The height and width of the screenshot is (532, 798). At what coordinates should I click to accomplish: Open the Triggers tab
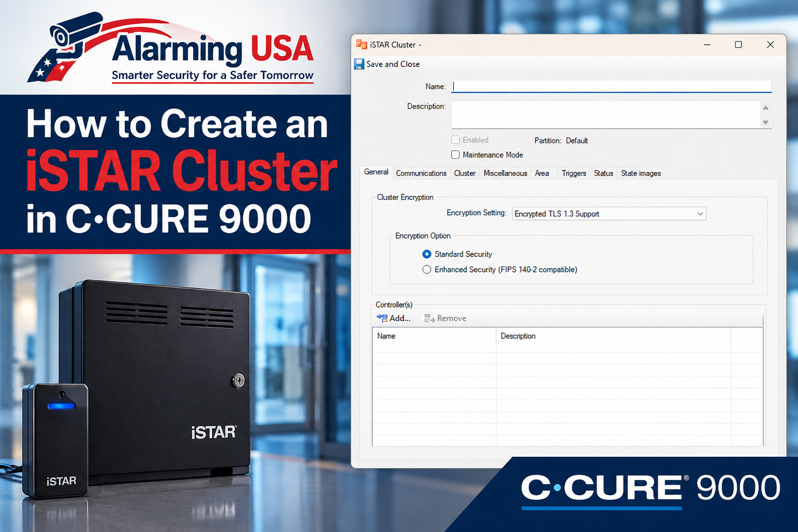pyautogui.click(x=574, y=173)
